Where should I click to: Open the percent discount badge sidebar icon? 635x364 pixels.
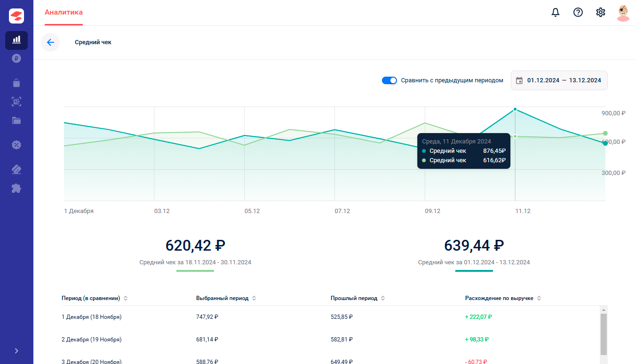[x=16, y=145]
